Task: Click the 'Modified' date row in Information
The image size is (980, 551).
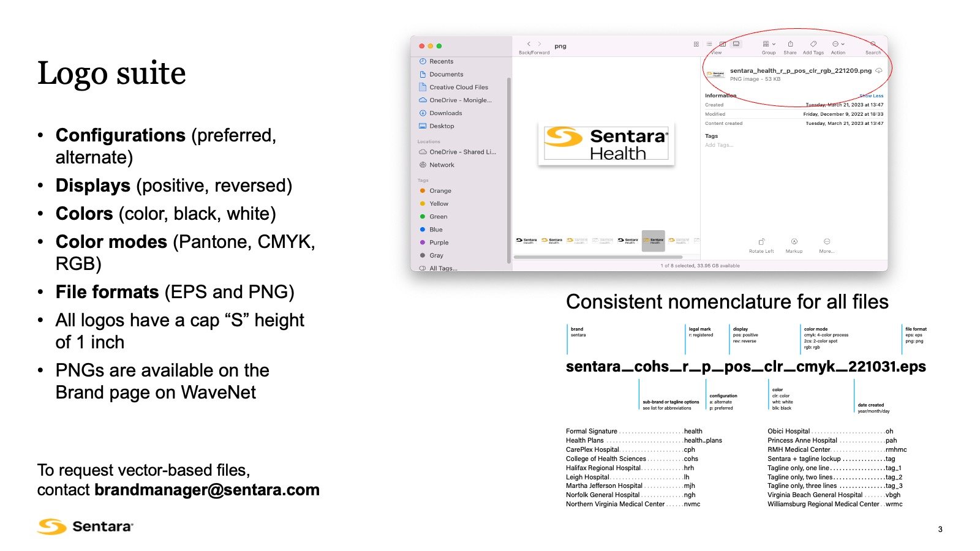Action: tap(794, 114)
